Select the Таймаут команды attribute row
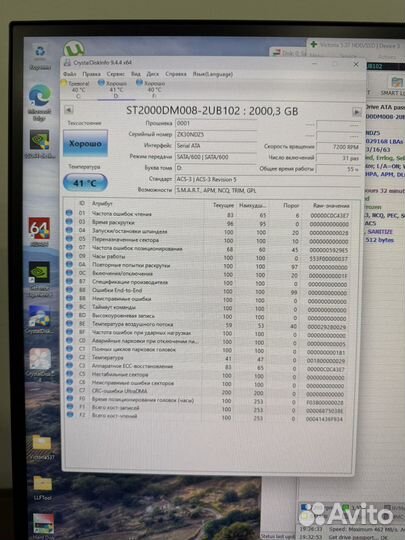 (208, 308)
